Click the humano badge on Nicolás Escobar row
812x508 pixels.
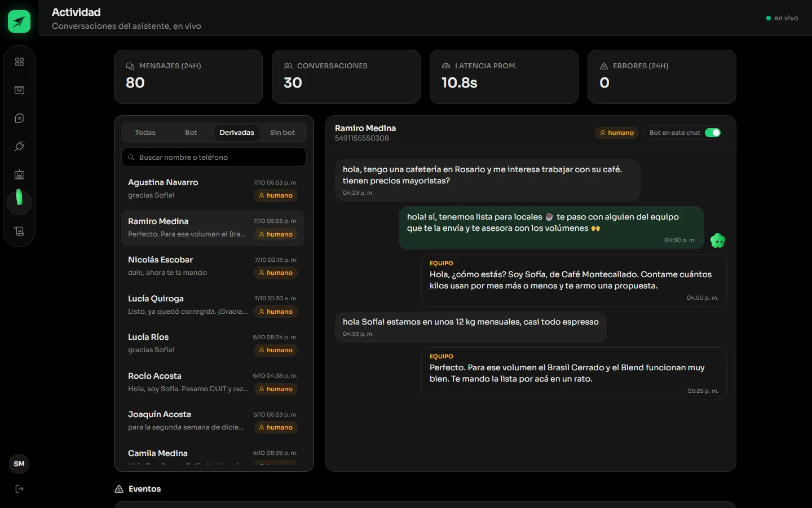pyautogui.click(x=276, y=273)
